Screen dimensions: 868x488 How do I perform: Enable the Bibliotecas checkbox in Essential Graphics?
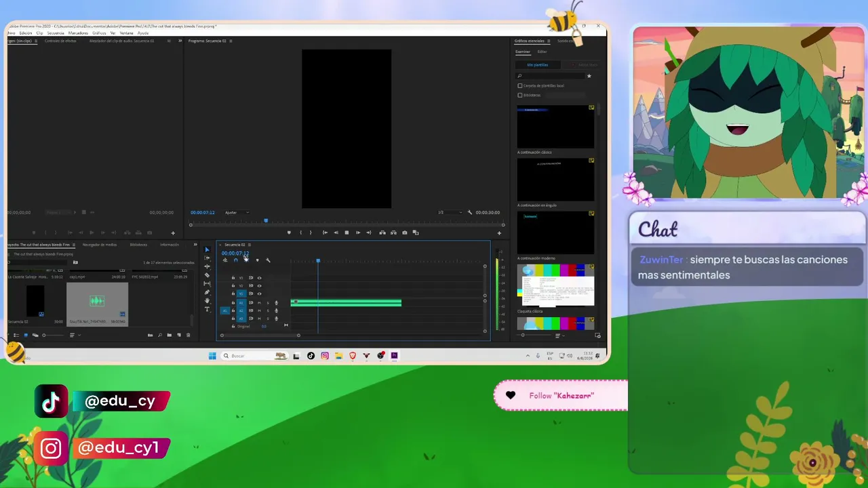tap(520, 95)
